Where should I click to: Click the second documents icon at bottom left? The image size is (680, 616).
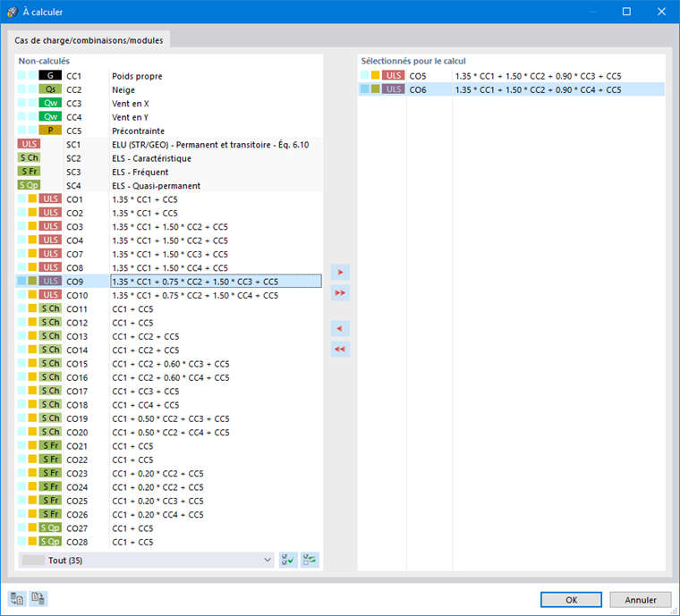(38, 599)
